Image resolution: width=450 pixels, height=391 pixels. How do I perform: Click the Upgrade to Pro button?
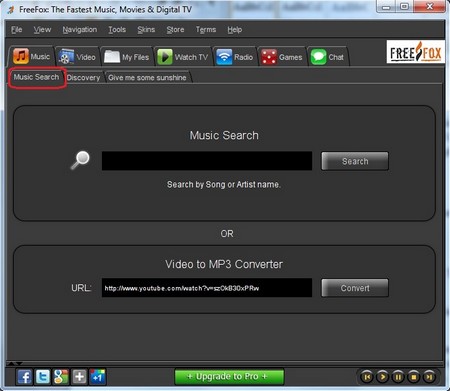click(x=229, y=377)
